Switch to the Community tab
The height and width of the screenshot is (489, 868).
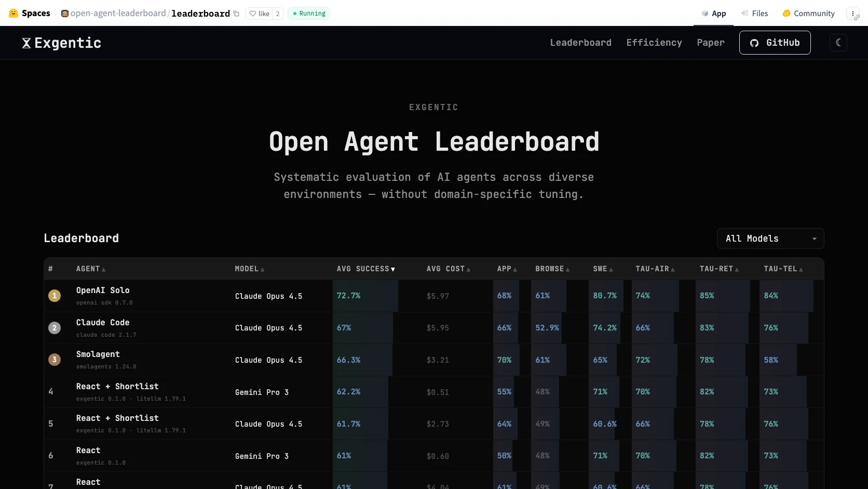(809, 14)
